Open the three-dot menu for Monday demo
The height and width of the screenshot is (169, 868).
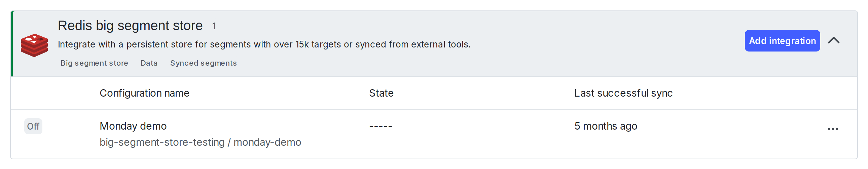(x=833, y=129)
